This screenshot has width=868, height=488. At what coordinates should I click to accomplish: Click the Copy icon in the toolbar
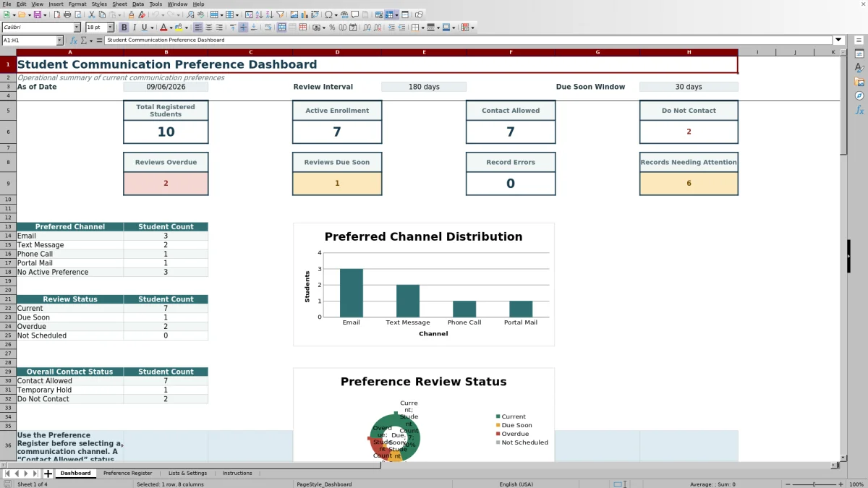click(x=102, y=14)
